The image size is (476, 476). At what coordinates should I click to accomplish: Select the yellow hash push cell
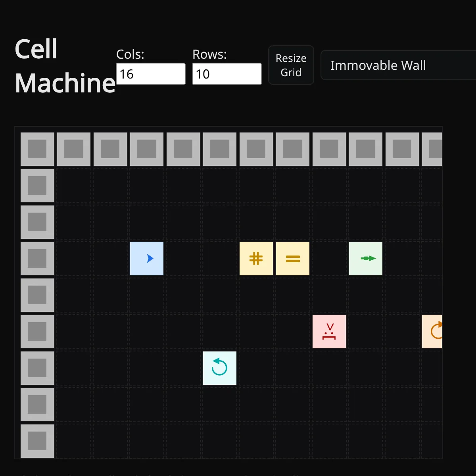coord(256,259)
